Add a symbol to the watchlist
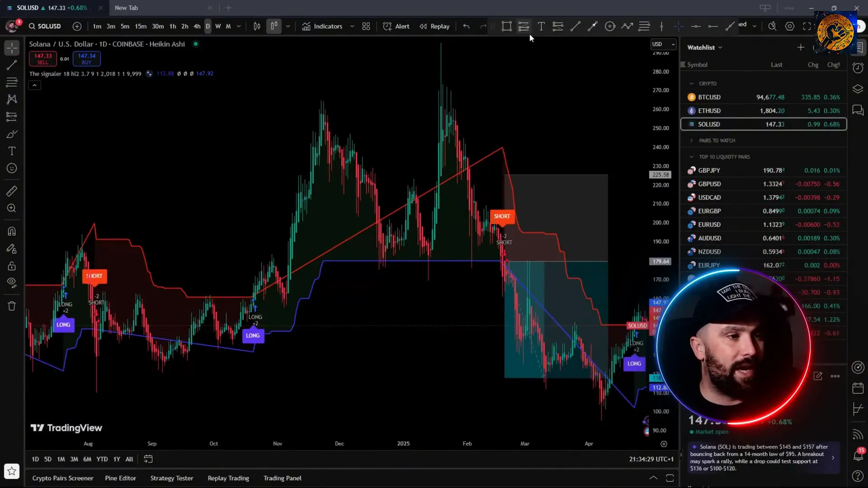Screen dimensions: 868x488 pyautogui.click(x=801, y=47)
